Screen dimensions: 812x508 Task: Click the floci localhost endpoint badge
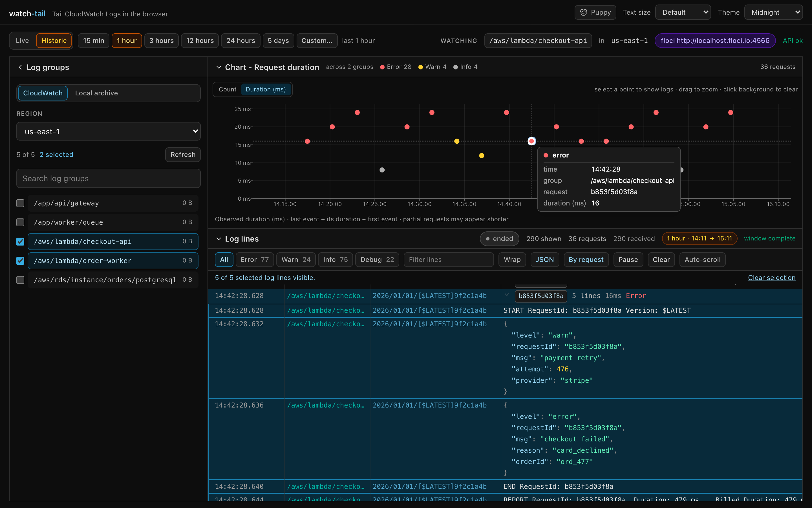pyautogui.click(x=715, y=41)
